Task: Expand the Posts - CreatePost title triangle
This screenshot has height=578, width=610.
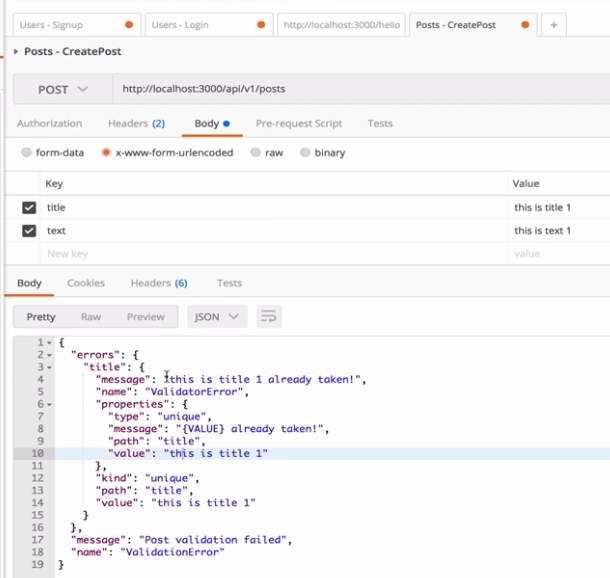Action: coord(16,51)
